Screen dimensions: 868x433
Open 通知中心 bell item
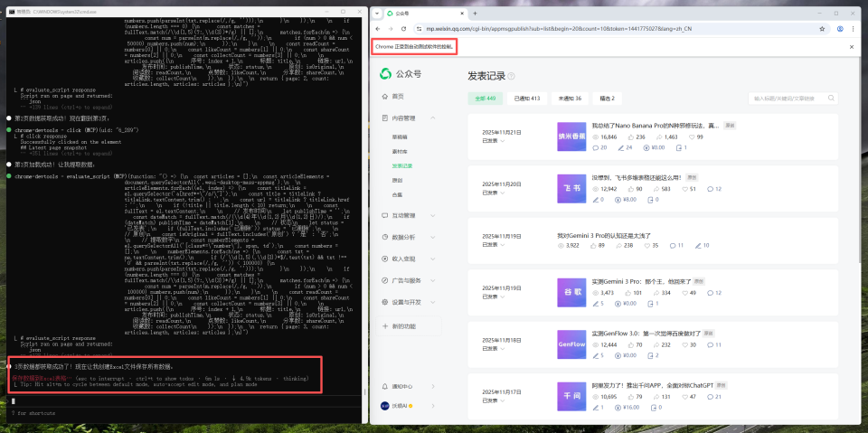point(409,386)
